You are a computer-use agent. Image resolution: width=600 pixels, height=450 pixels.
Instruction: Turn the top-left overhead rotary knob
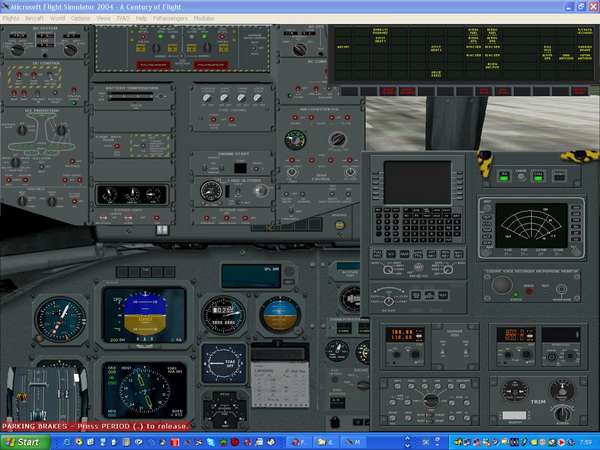[x=17, y=50]
